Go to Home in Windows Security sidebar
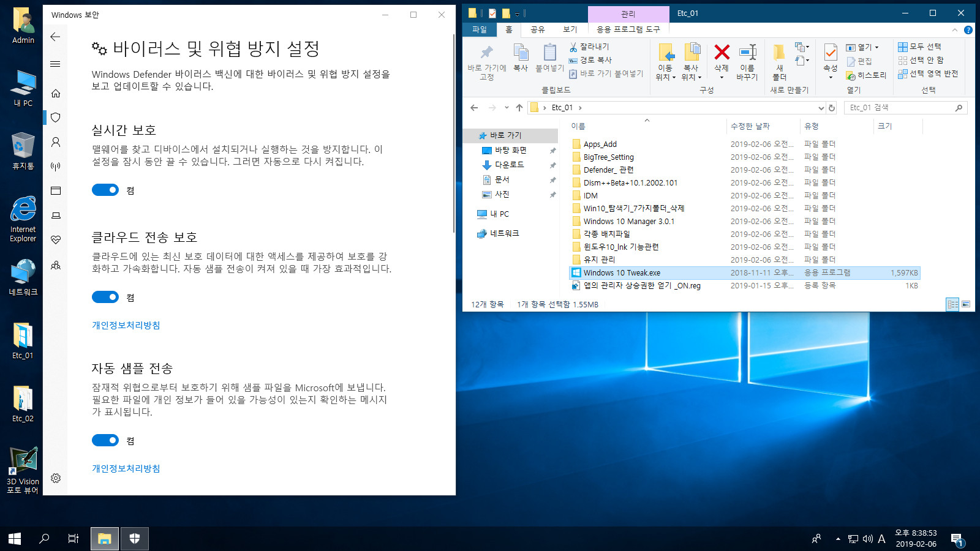The width and height of the screenshot is (980, 551). (56, 93)
